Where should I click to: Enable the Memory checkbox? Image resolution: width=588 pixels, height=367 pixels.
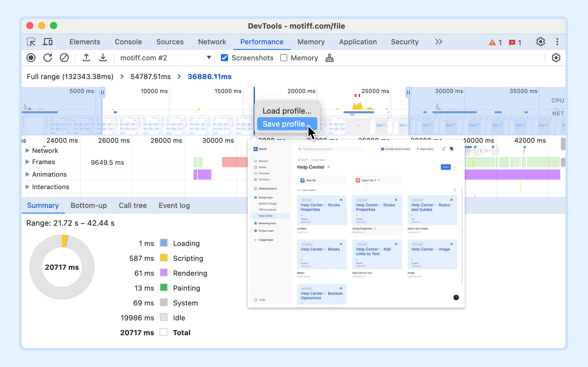click(x=284, y=58)
